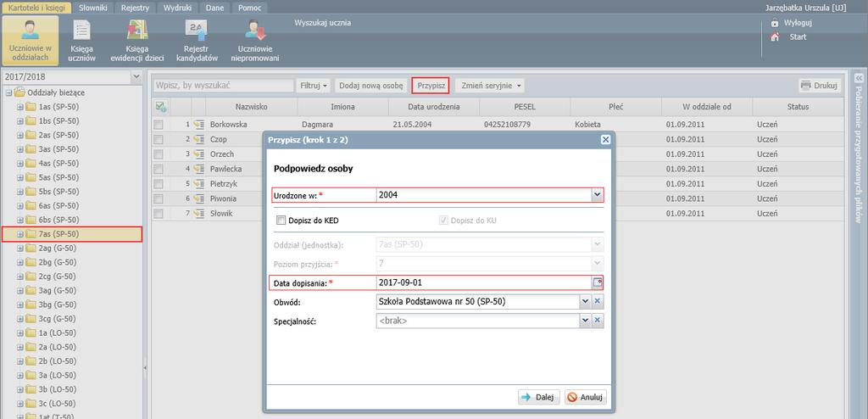Clear the Obwód field with X

click(x=598, y=301)
